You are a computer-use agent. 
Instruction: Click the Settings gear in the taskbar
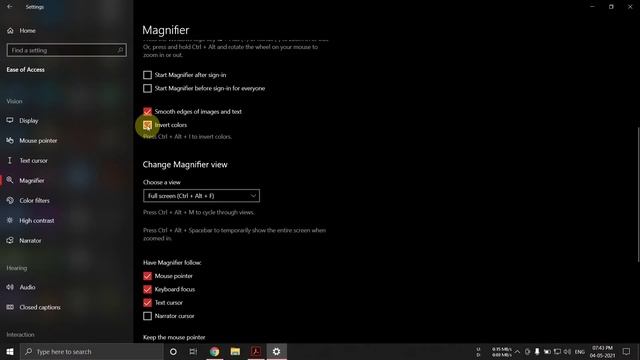tap(276, 351)
